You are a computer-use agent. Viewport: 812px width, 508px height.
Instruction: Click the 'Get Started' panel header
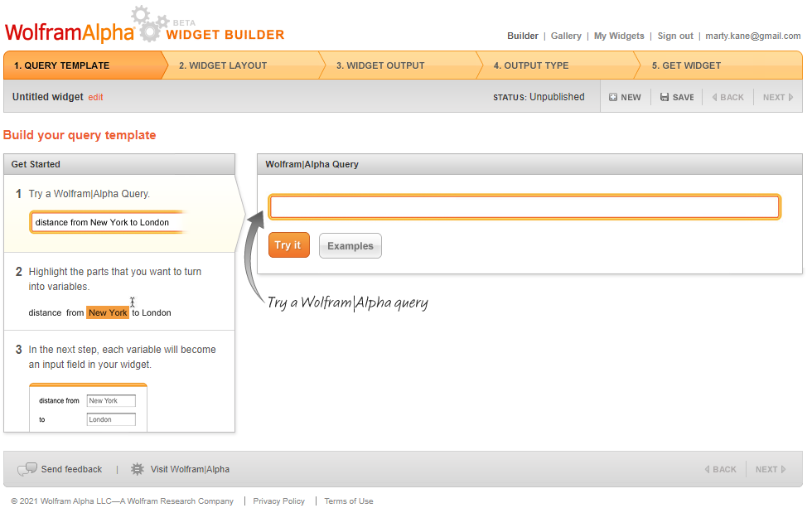[119, 164]
